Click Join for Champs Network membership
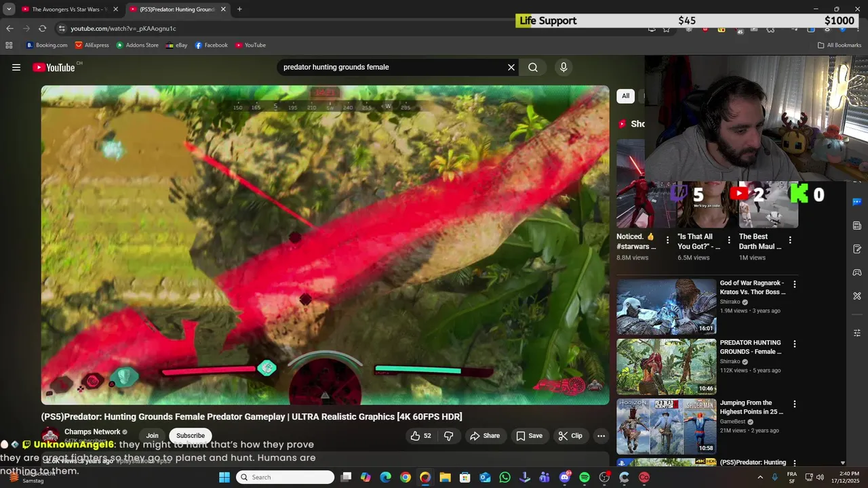Image resolution: width=868 pixels, height=488 pixels. click(153, 436)
